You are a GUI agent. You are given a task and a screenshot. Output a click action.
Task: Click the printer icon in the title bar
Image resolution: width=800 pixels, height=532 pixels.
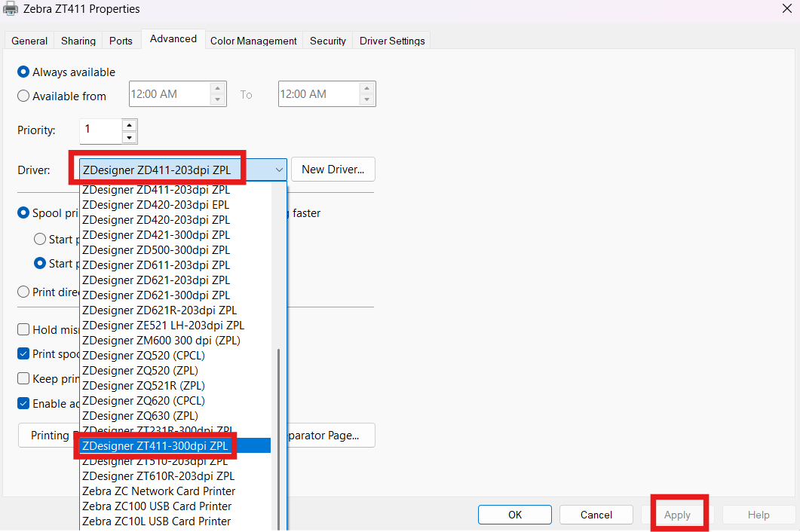point(11,9)
